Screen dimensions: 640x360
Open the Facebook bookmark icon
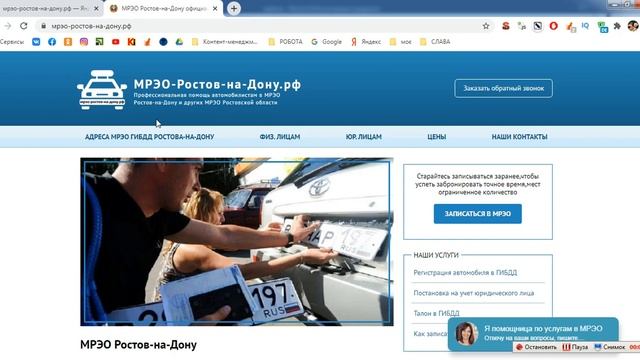coord(52,42)
